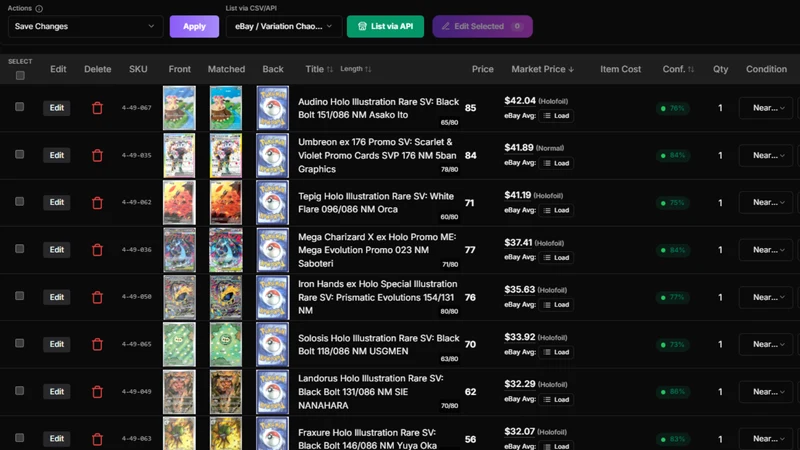Check the Mega Charizard X row checkbox
Image resolution: width=800 pixels, height=450 pixels.
pyautogui.click(x=19, y=248)
